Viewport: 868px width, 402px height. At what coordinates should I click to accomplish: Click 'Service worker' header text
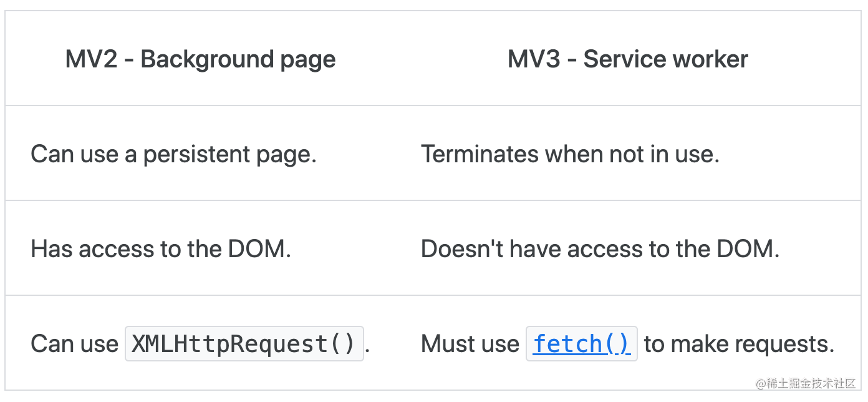(665, 59)
